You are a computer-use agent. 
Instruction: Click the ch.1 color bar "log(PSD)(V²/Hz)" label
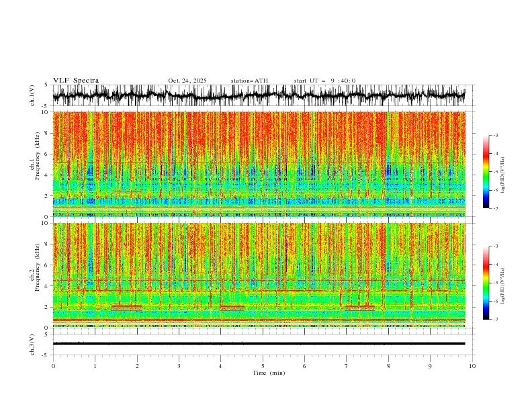(503, 175)
